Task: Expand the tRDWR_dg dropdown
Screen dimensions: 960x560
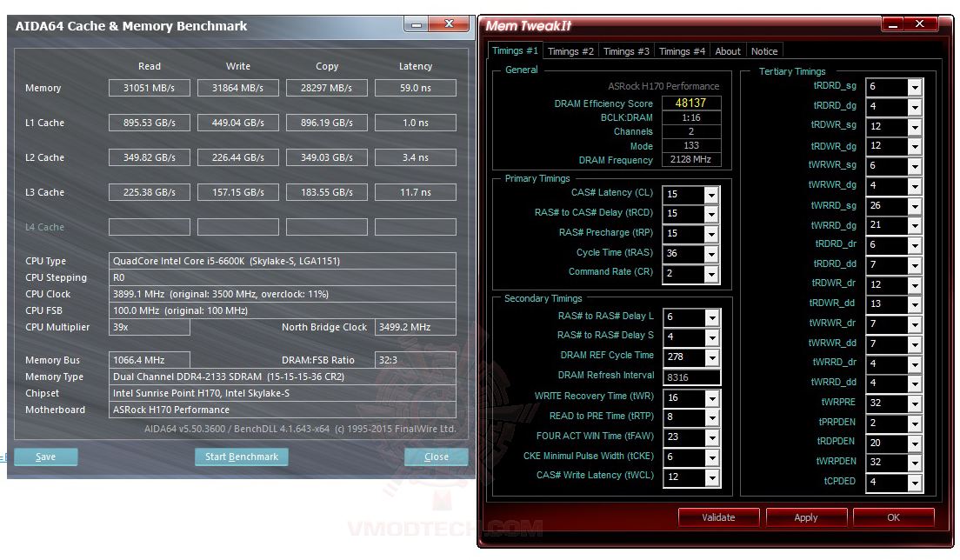Action: coord(915,147)
